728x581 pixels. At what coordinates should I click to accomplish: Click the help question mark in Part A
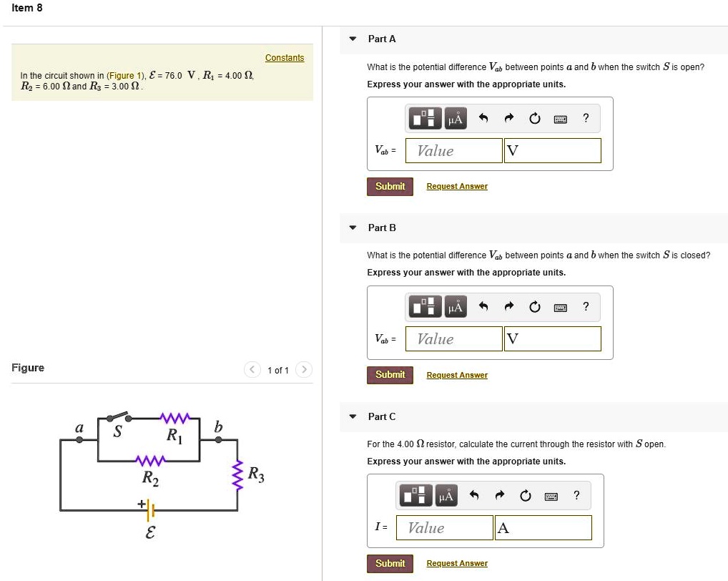click(586, 119)
